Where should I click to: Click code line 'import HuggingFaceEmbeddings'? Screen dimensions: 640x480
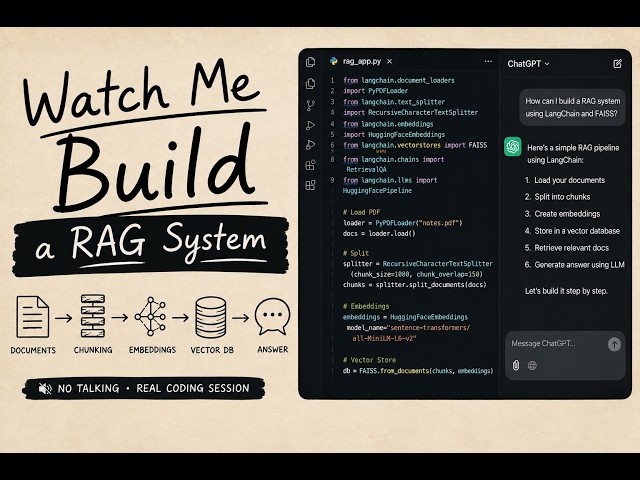click(394, 134)
